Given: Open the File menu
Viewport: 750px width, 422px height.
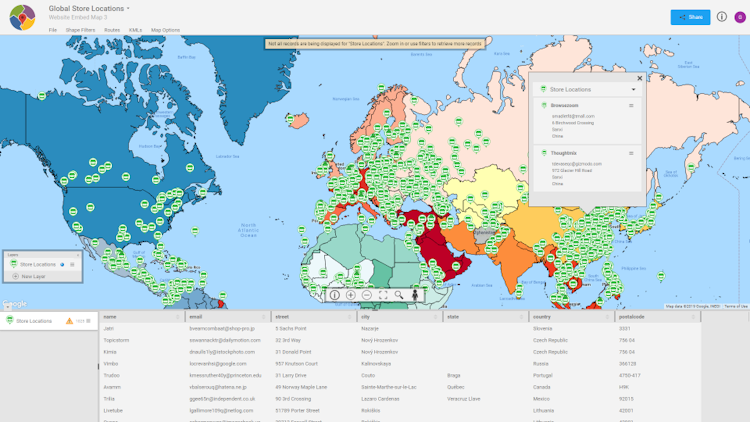Looking at the screenshot, I should click(x=53, y=30).
